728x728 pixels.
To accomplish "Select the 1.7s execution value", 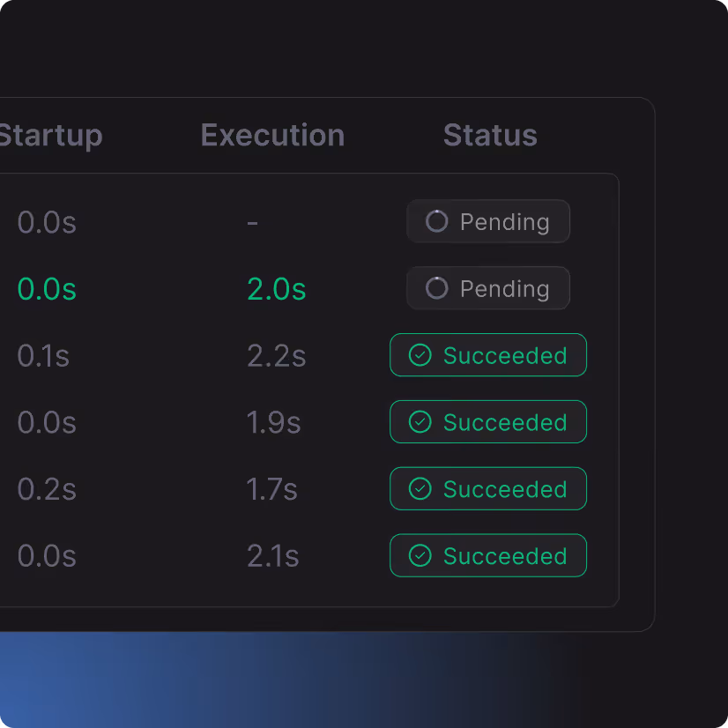I will click(x=271, y=489).
